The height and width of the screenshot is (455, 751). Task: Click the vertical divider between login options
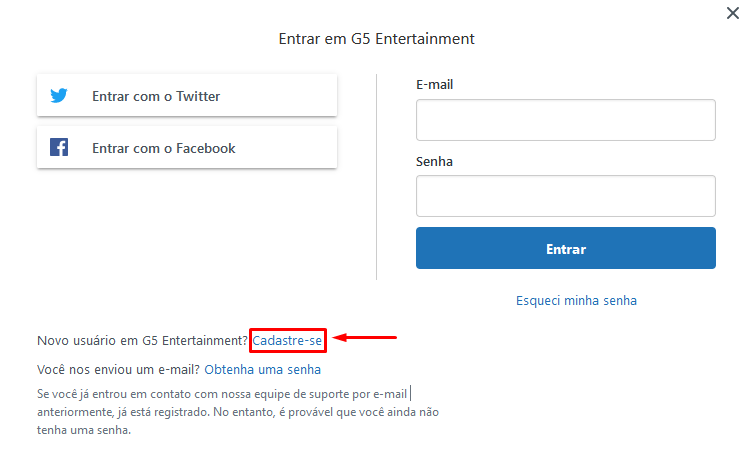[x=376, y=177]
